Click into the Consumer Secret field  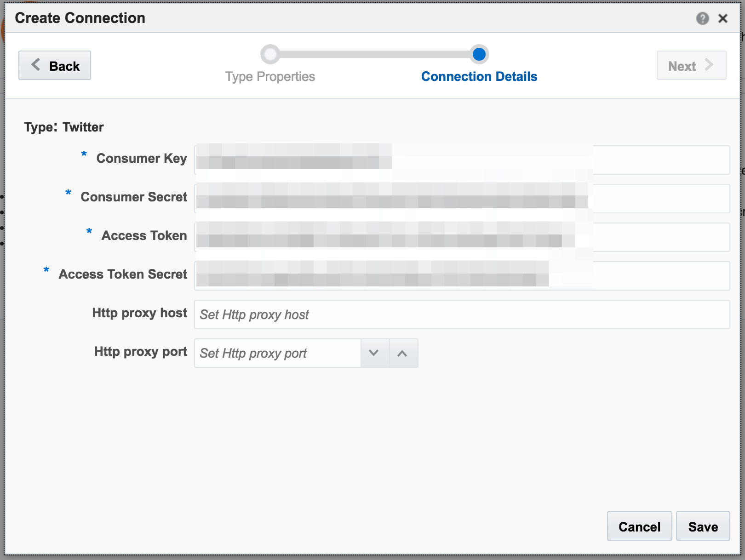(462, 199)
